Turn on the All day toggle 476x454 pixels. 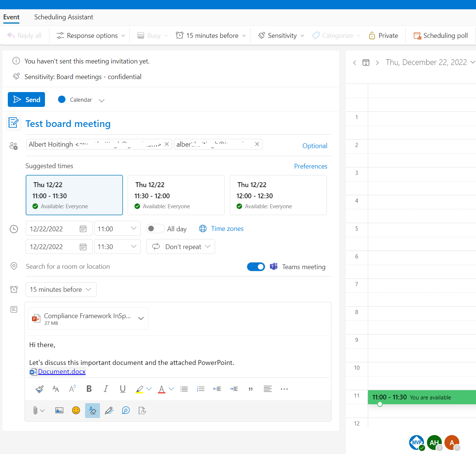coord(155,229)
